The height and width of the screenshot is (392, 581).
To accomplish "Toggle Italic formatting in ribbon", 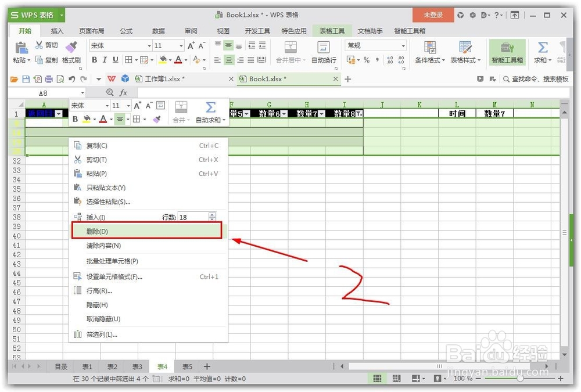I will 105,60.
